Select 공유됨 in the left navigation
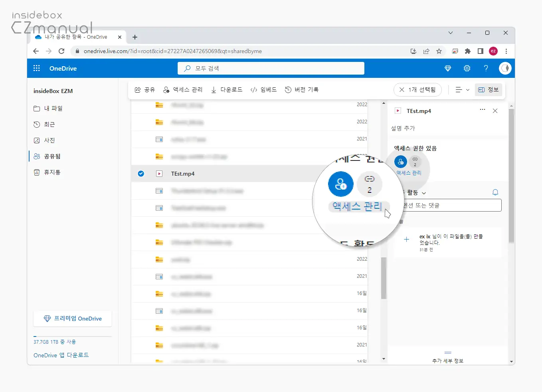Screen dimensions: 542x392 [x=52, y=156]
